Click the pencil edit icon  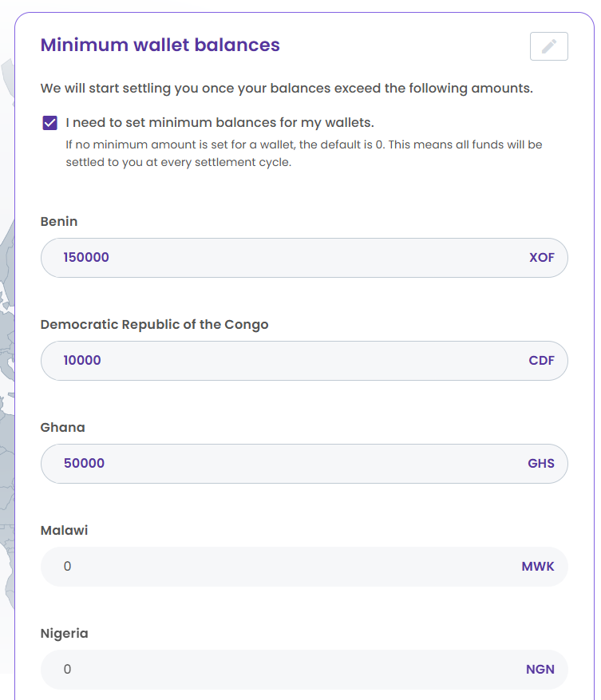click(x=549, y=46)
